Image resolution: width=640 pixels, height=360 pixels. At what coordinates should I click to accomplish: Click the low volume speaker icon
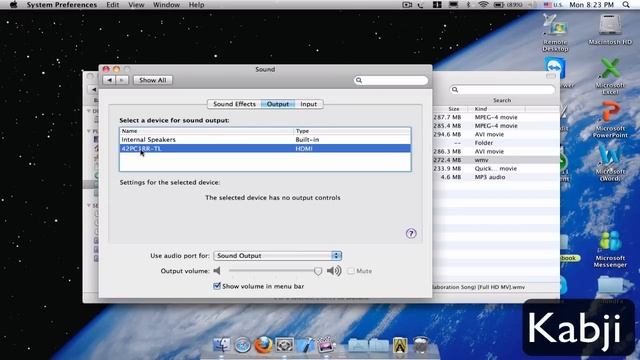click(217, 271)
